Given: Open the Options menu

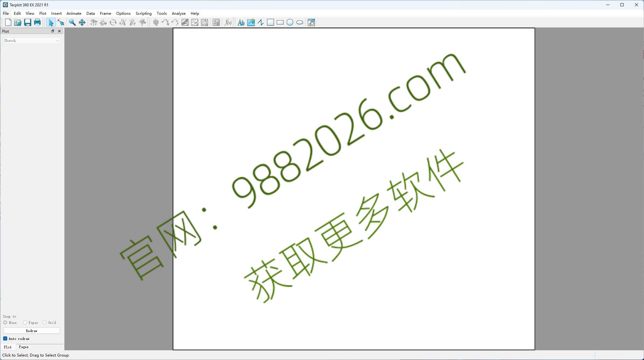Looking at the screenshot, I should point(123,14).
